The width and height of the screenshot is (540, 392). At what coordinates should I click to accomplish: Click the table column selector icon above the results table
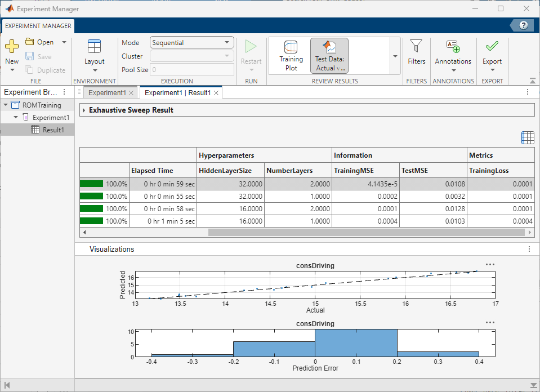point(527,137)
